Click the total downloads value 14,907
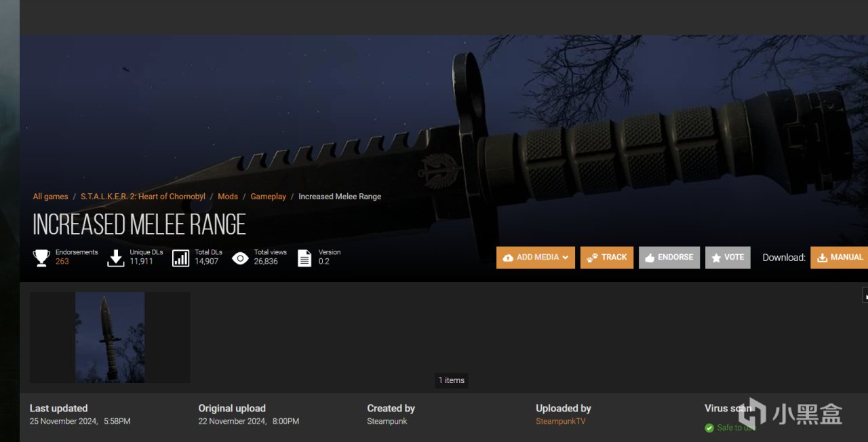The image size is (868, 442). click(207, 262)
